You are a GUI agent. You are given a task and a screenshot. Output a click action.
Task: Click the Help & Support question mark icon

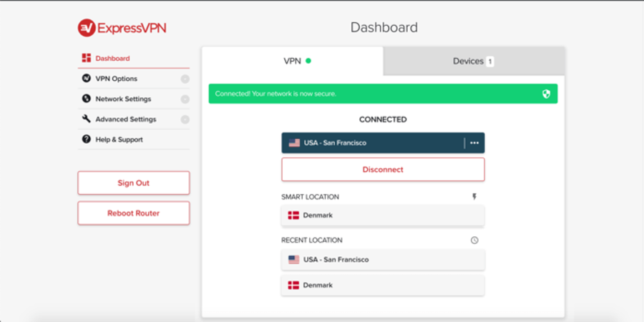[87, 140]
